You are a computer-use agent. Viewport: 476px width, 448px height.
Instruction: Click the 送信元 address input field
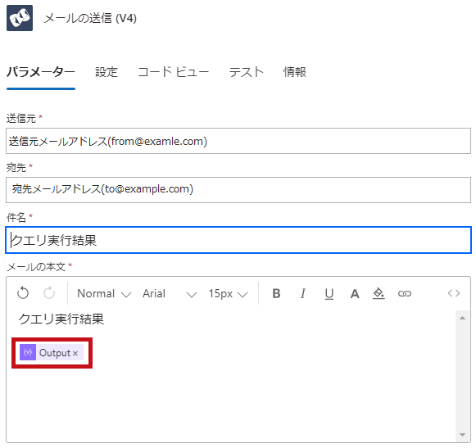point(238,141)
